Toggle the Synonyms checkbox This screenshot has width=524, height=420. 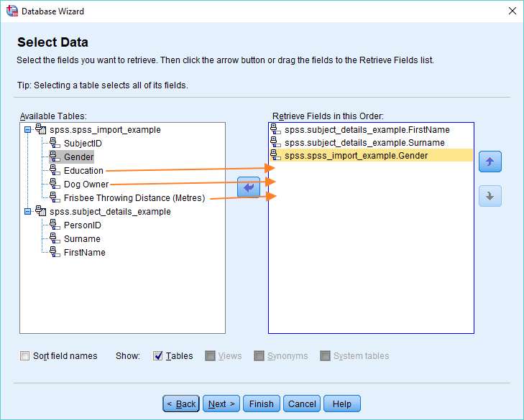259,356
